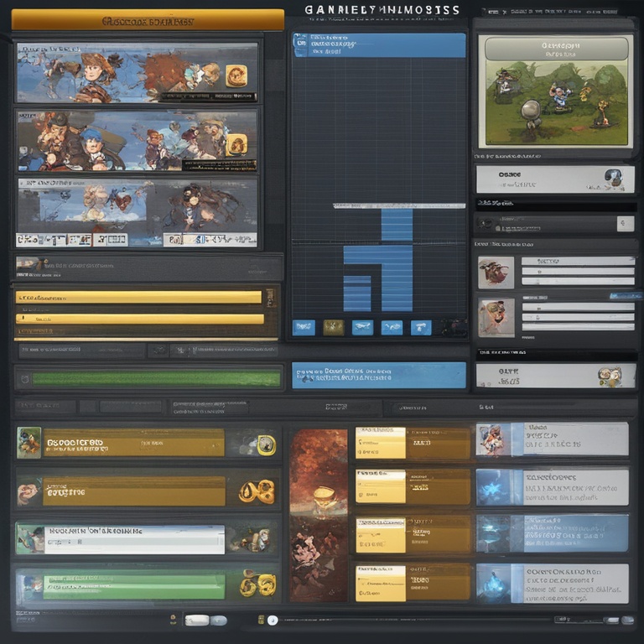
Task: Click the gold figure-eight coins on the second row
Action: [x=257, y=491]
